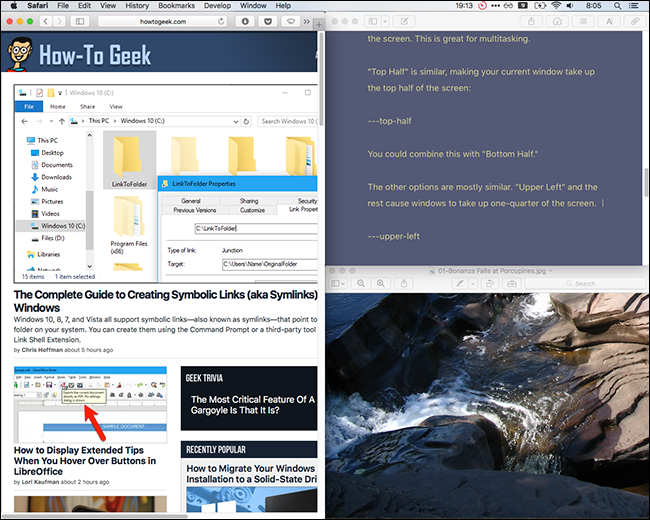
Task: Open Safari's Downloads button
Action: pos(245,21)
